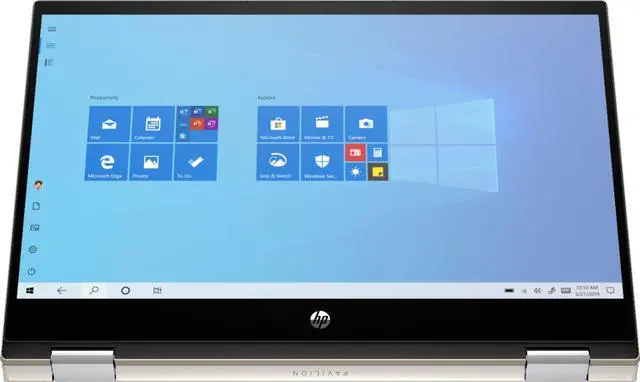Open the taskbar clock and date
This screenshot has height=382, width=640.
click(x=587, y=291)
